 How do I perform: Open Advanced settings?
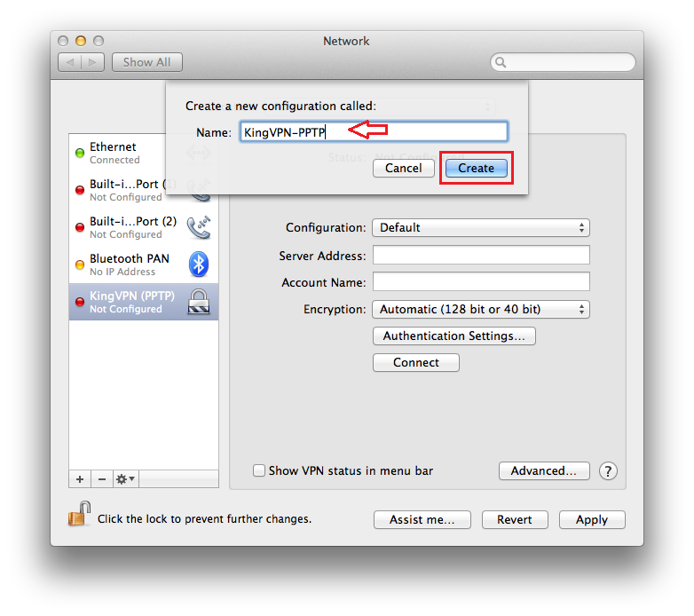tap(544, 470)
